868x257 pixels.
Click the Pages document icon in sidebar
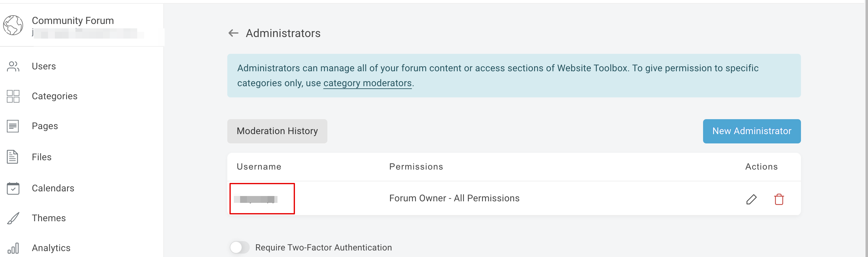pos(13,126)
